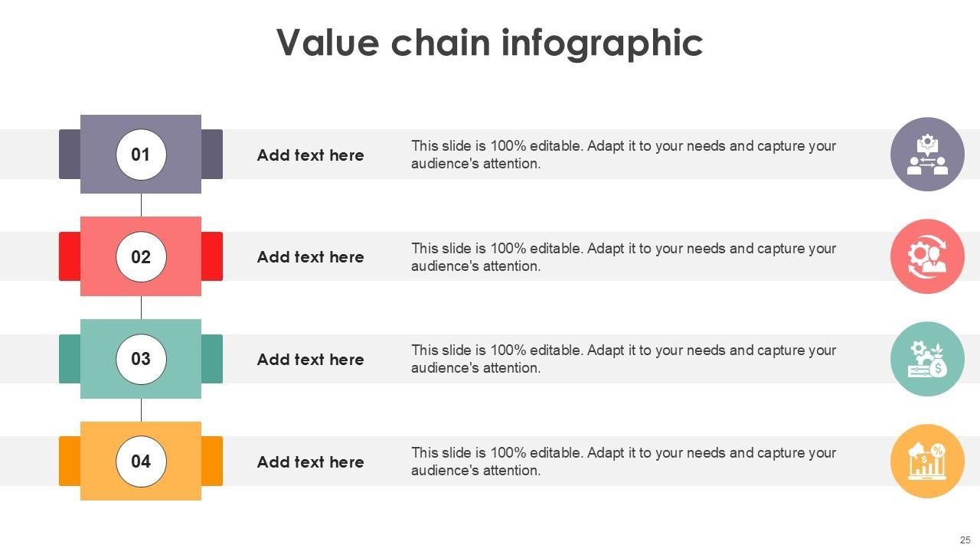Image resolution: width=980 pixels, height=551 pixels.
Task: Click the description text in the first row
Action: pos(623,155)
